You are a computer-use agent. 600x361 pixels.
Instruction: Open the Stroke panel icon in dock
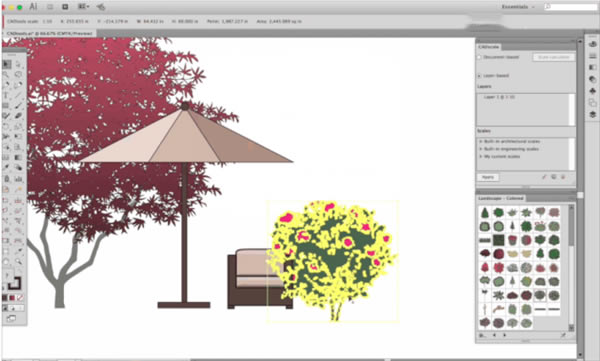pyautogui.click(x=592, y=56)
